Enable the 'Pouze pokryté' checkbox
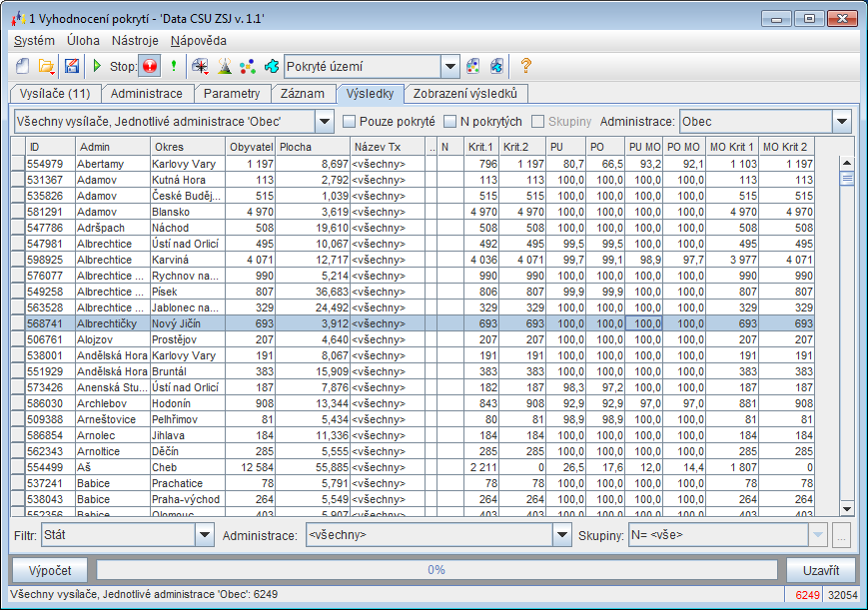This screenshot has width=868, height=610. coord(350,122)
